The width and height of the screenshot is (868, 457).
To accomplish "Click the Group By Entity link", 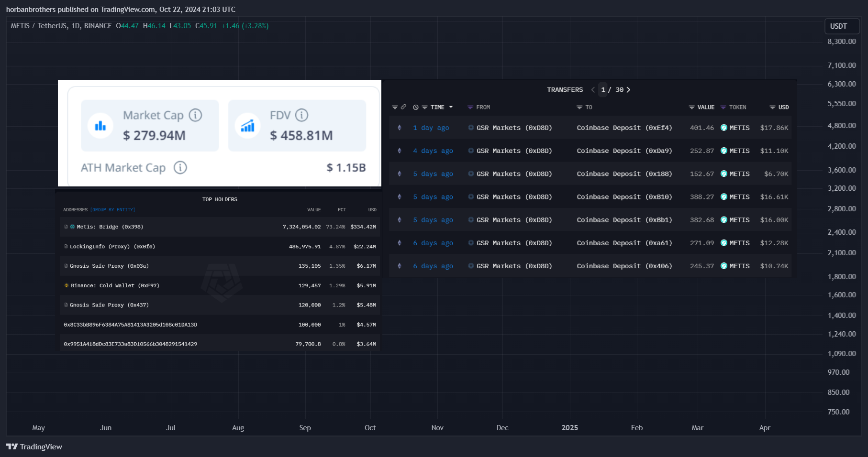I will [112, 210].
